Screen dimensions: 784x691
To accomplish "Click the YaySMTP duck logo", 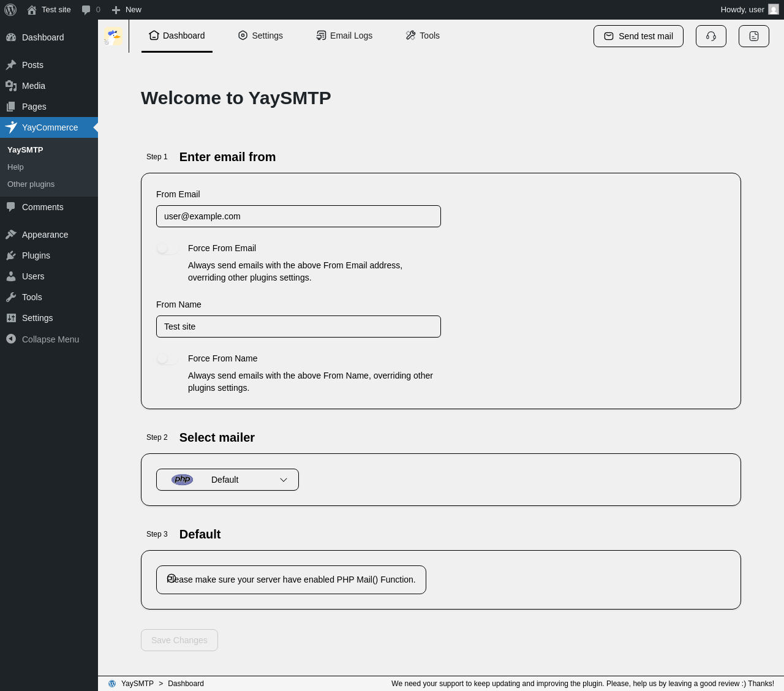I will 113,36.
